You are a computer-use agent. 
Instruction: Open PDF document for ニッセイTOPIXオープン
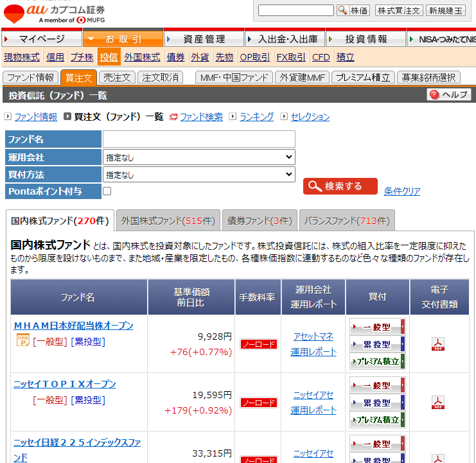click(x=437, y=403)
